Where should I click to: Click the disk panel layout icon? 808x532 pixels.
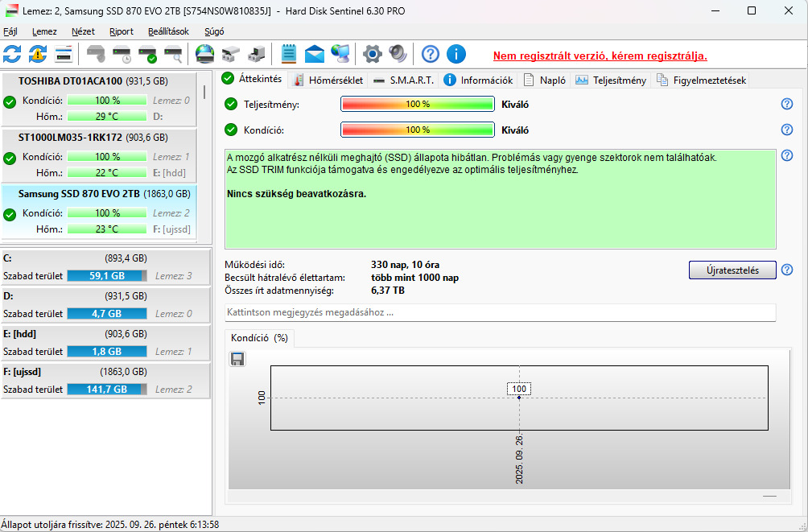click(x=64, y=54)
